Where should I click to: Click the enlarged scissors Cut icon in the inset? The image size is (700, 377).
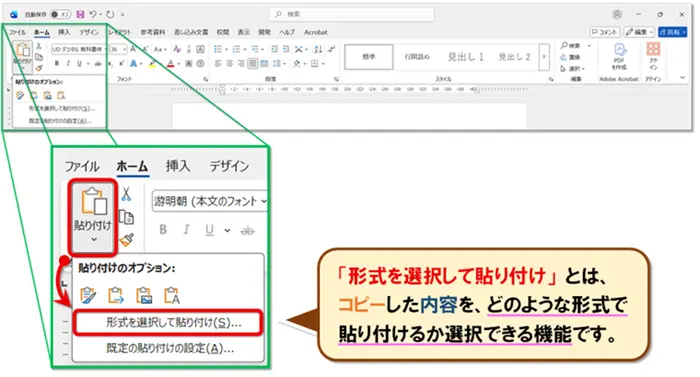pos(126,194)
